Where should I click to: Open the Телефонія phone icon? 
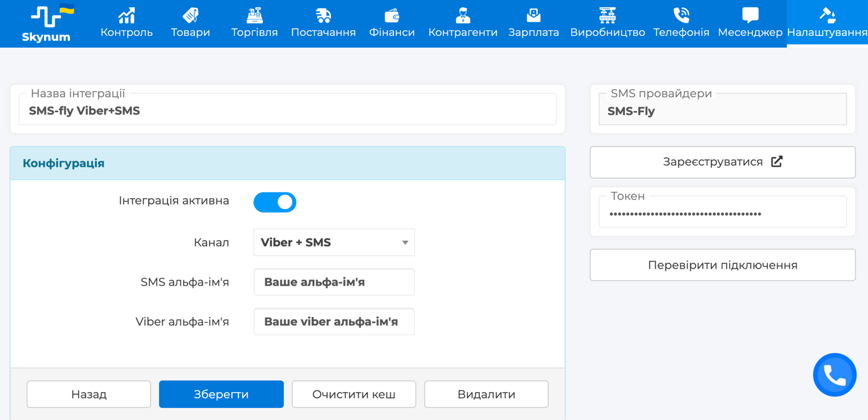(681, 15)
